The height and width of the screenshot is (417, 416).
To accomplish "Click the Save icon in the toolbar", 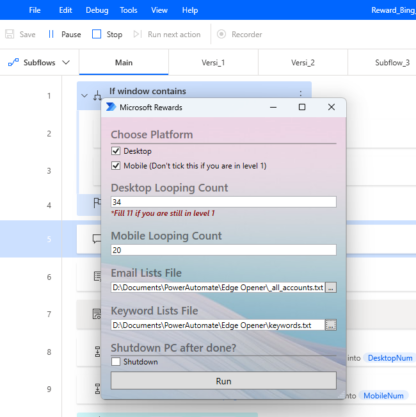I will [x=10, y=34].
